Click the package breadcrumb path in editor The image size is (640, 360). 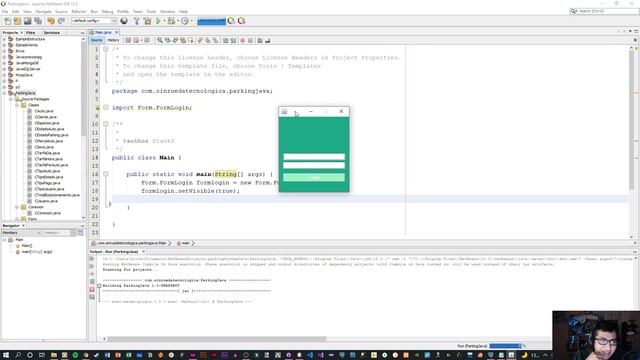tap(129, 243)
